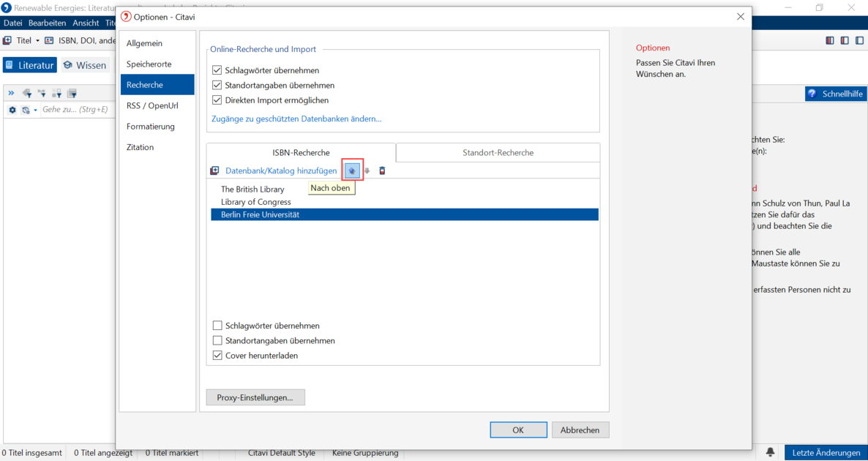Delete selected catalog with the trash icon
The image size is (868, 461).
[x=382, y=171]
